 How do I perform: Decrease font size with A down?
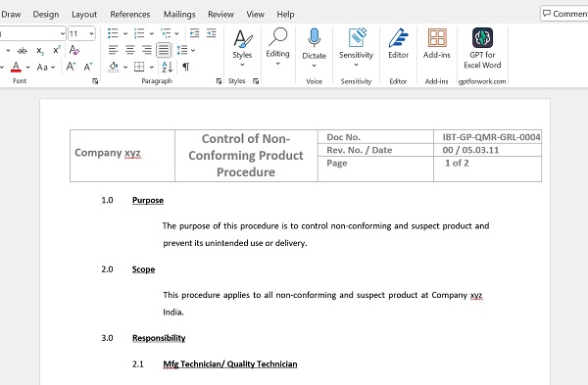click(x=88, y=67)
